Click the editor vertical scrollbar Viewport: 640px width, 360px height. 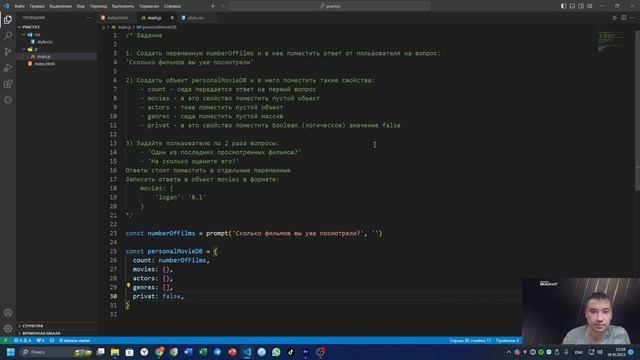637,110
